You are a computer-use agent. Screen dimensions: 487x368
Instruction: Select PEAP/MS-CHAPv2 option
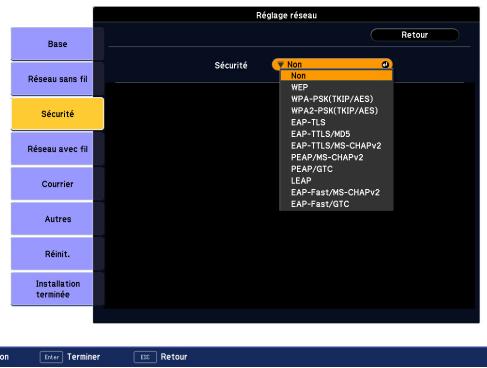click(336, 157)
